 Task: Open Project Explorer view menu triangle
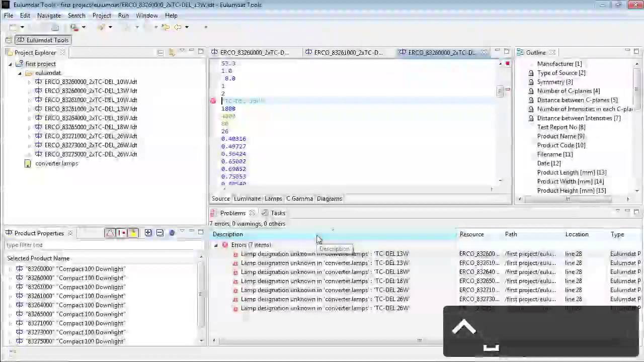182,52
